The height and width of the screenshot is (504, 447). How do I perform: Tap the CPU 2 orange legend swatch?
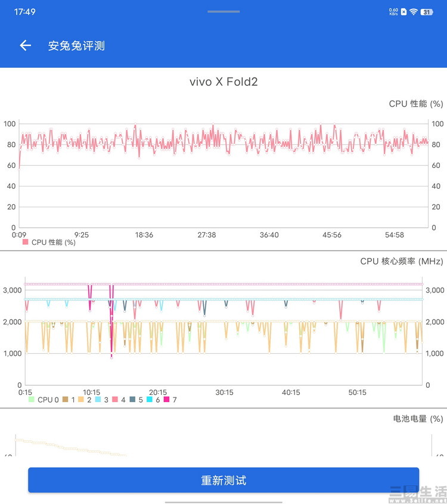tap(80, 399)
